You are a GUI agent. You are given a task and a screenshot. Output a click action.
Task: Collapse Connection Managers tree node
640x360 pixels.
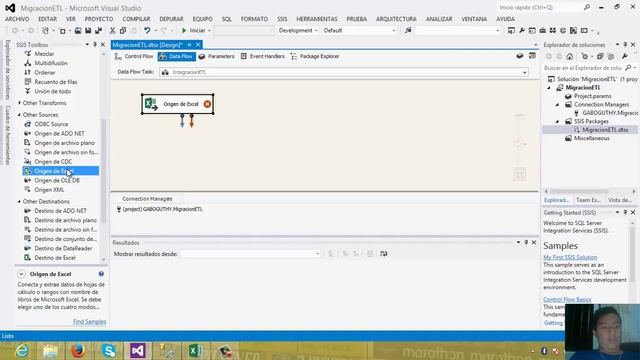pos(558,105)
